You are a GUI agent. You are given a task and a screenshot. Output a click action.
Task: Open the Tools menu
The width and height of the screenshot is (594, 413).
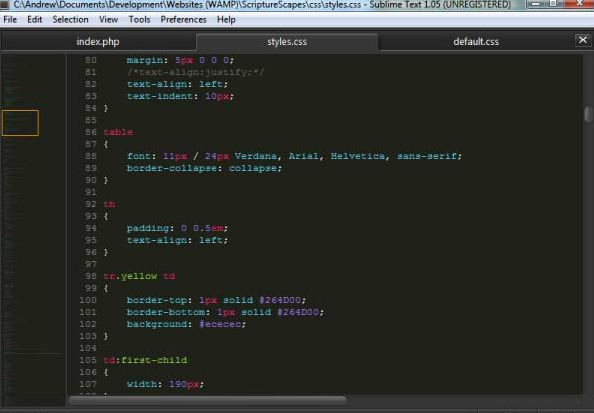coord(139,19)
